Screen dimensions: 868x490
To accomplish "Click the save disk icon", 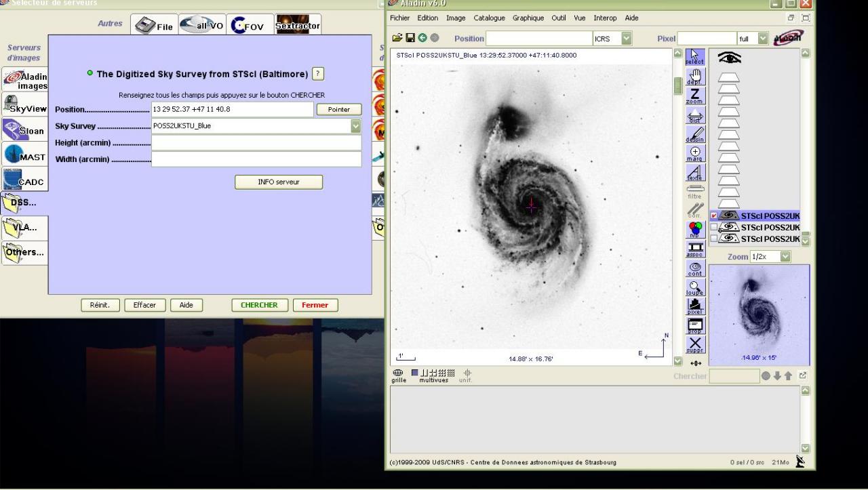I will point(410,39).
